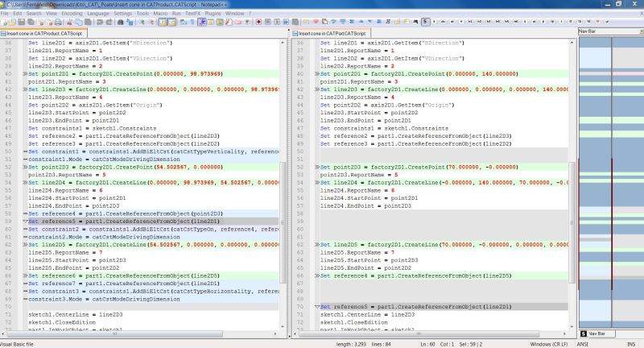This screenshot has width=644, height=348.
Task: Click the Nav Bar tab at bottom
Action: click(x=597, y=333)
